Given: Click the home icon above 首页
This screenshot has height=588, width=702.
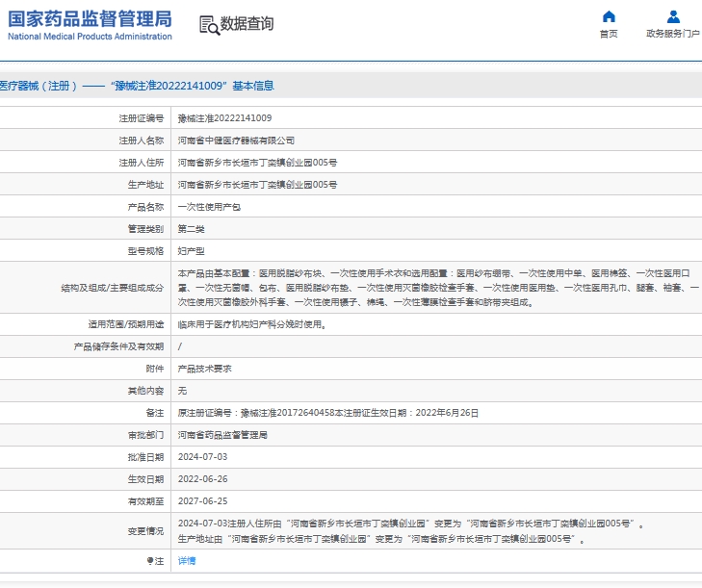Looking at the screenshot, I should coord(609,16).
